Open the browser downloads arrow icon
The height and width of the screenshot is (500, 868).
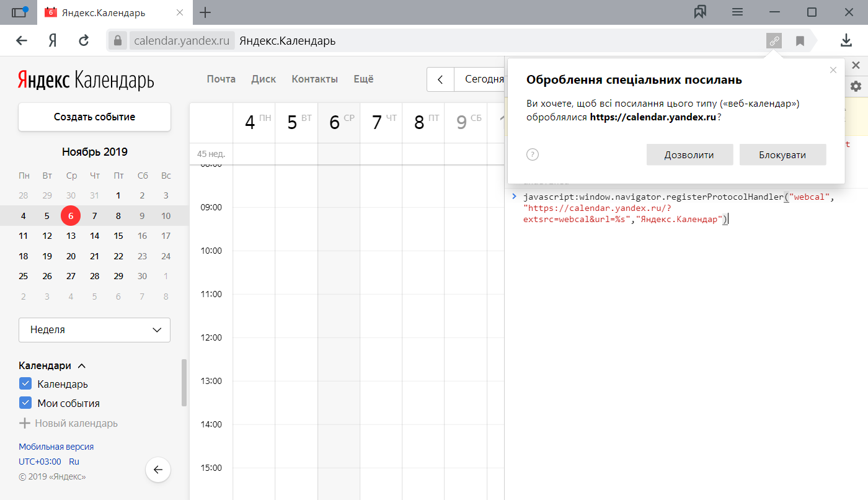[x=846, y=41]
